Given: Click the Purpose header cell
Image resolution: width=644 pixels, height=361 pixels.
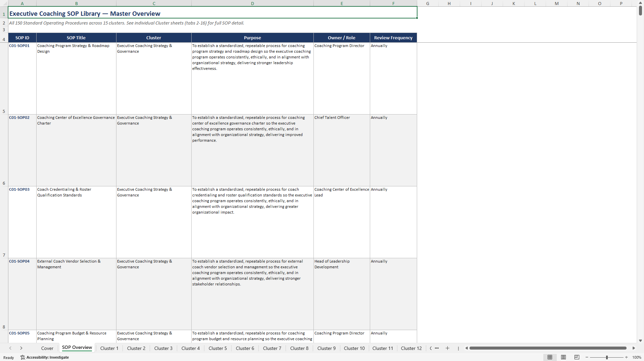Looking at the screenshot, I should (252, 38).
